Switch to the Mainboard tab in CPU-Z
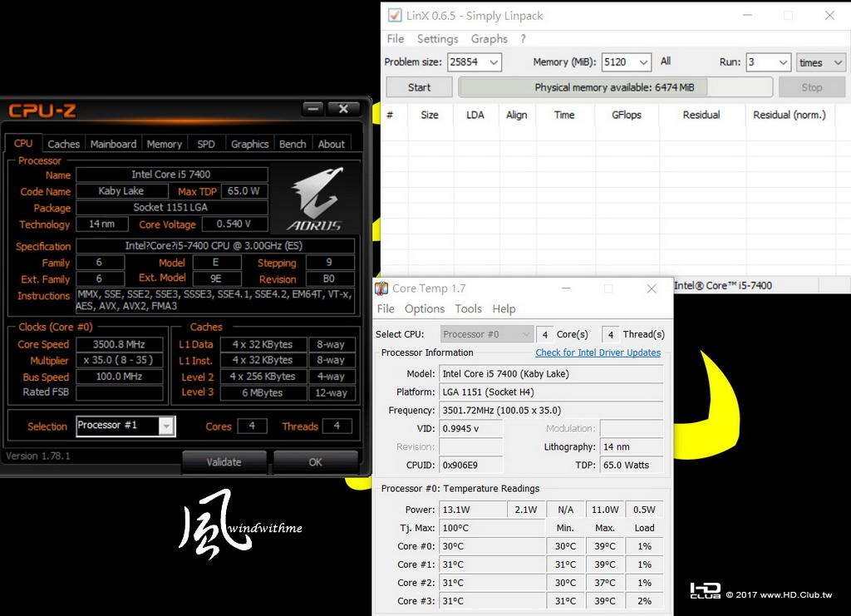The image size is (851, 616). 113,144
